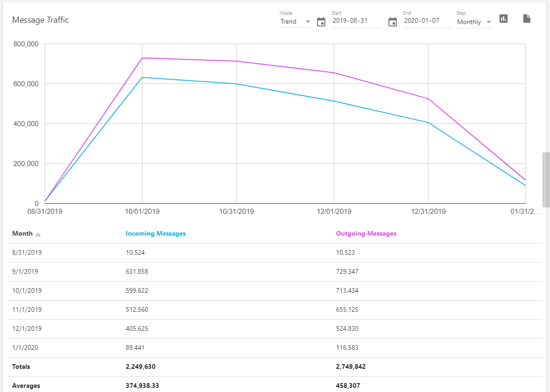Click the Month column sort arrow
Viewport: 550px width, 392px height.
coord(38,234)
